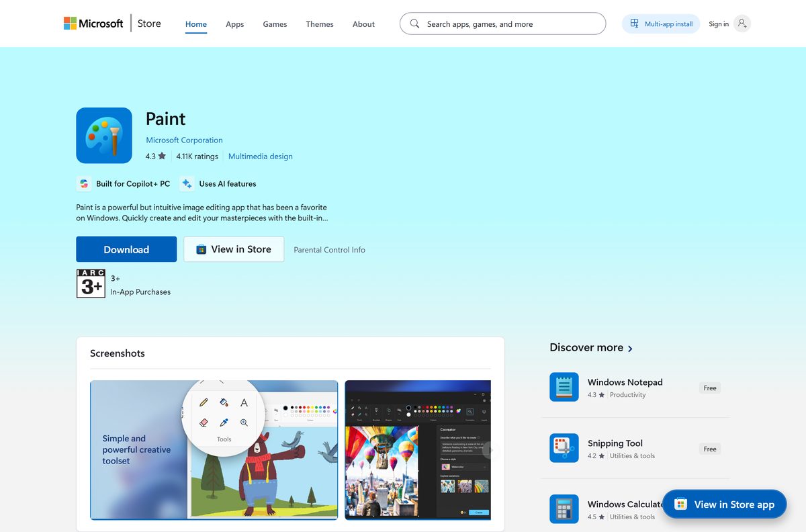Click the Sign in link

(x=719, y=24)
